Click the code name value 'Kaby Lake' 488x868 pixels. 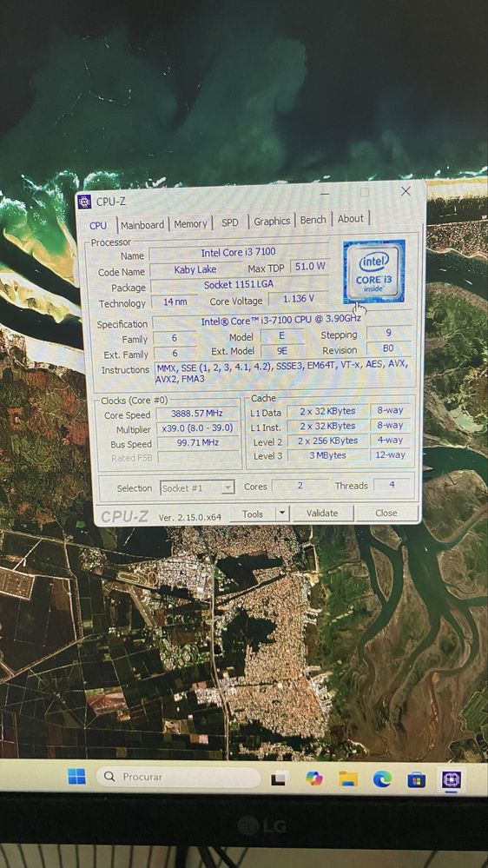pos(195,269)
